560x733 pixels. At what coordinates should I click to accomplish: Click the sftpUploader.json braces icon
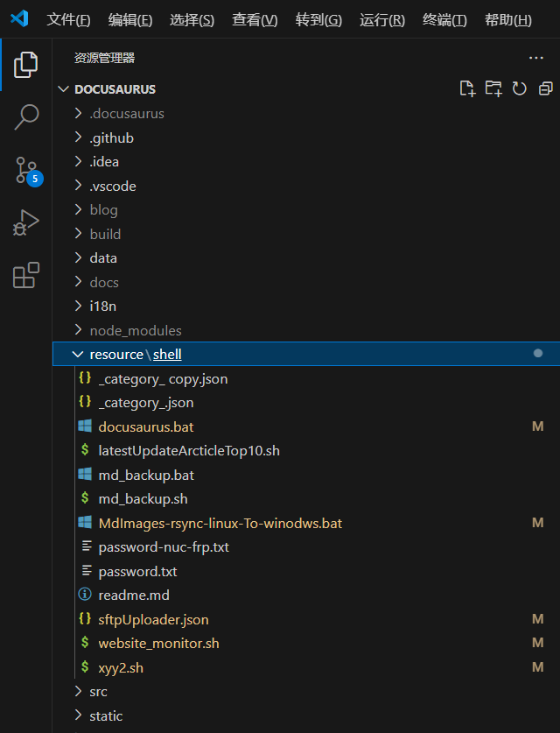click(85, 619)
